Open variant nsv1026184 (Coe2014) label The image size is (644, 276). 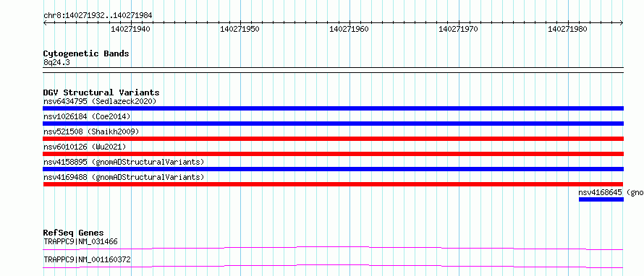pyautogui.click(x=87, y=116)
